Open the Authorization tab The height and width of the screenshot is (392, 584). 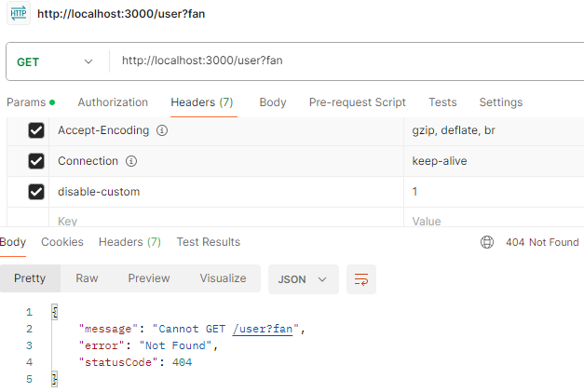click(113, 102)
